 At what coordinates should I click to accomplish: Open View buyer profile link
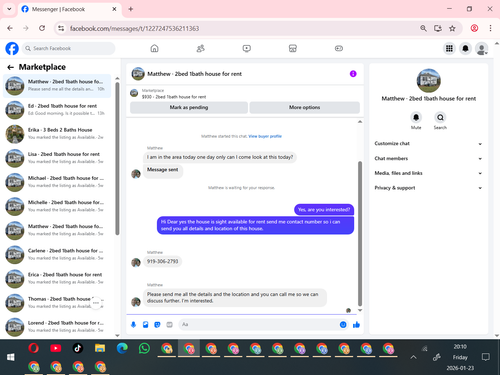pyautogui.click(x=265, y=136)
